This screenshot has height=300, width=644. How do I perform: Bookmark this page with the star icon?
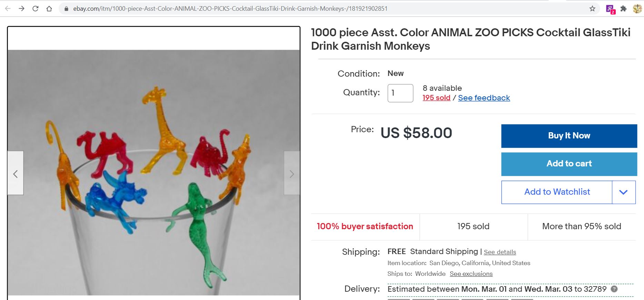[x=592, y=9]
